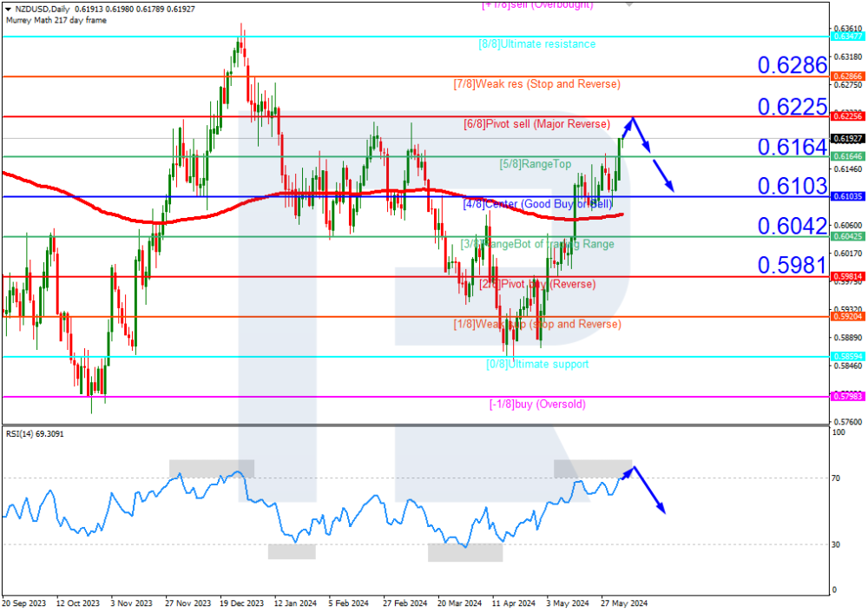Click the [7/8] Weak res level label
868x613 pixels.
pos(536,84)
